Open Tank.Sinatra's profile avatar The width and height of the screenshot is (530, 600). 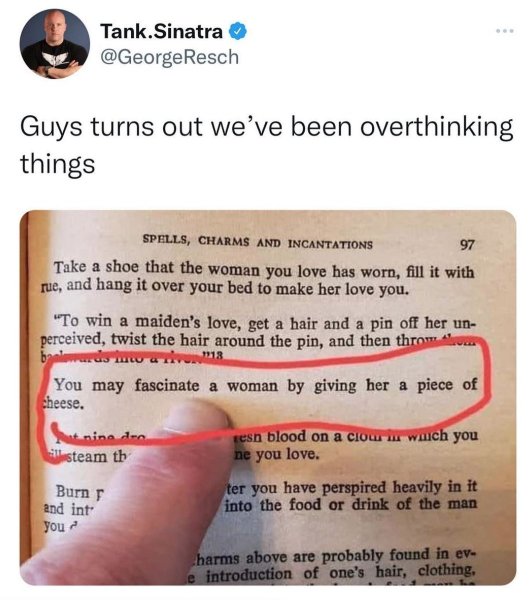tap(55, 44)
